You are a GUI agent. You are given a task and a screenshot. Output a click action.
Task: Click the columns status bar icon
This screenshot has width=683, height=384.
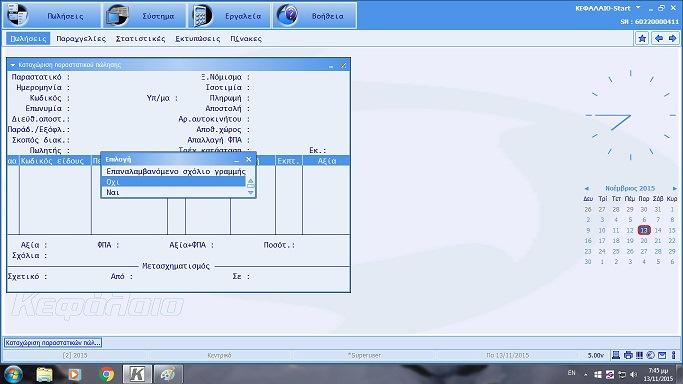point(639,355)
